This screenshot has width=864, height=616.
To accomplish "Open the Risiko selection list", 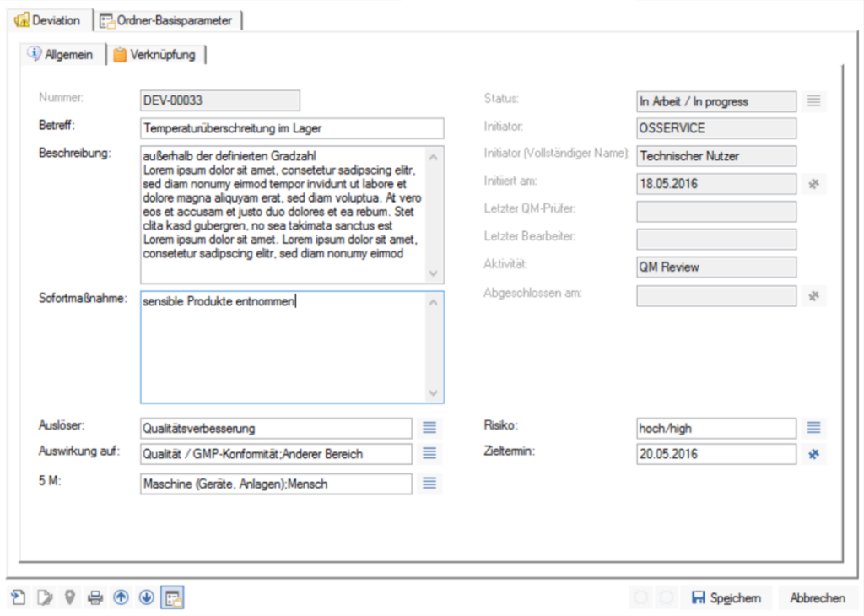I will pos(813,428).
